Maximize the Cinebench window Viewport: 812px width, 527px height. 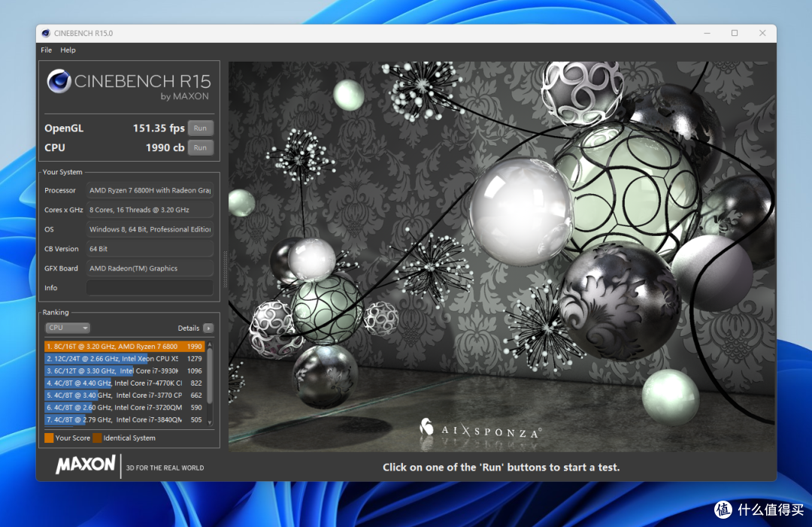[x=735, y=33]
